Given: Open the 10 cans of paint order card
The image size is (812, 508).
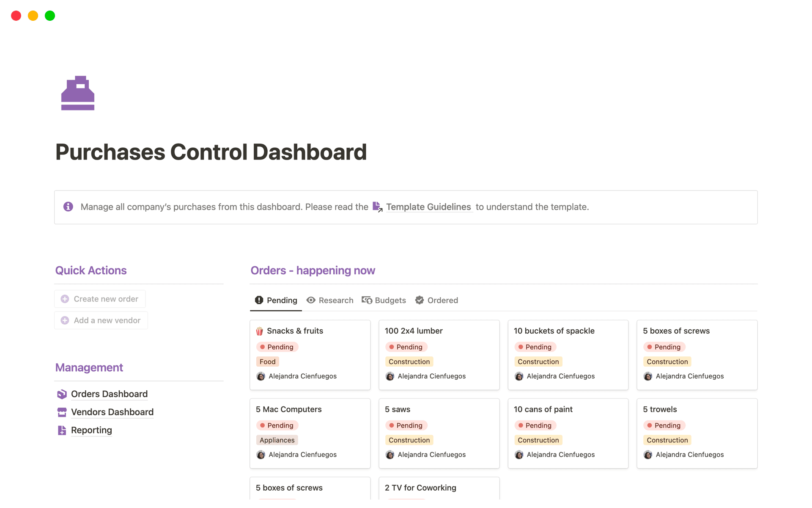Looking at the screenshot, I should tap(543, 409).
